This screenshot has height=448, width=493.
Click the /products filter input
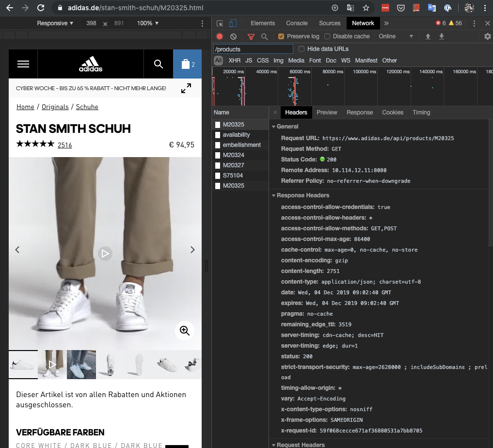[253, 49]
